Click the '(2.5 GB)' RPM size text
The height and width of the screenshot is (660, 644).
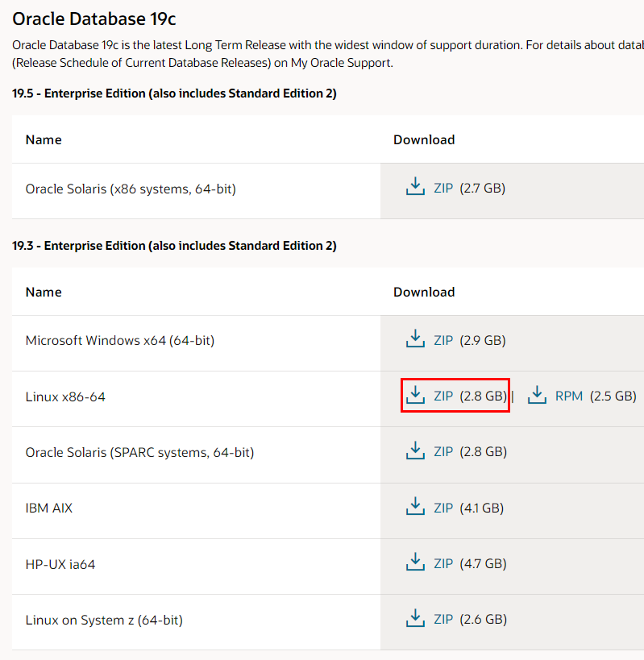click(x=613, y=396)
